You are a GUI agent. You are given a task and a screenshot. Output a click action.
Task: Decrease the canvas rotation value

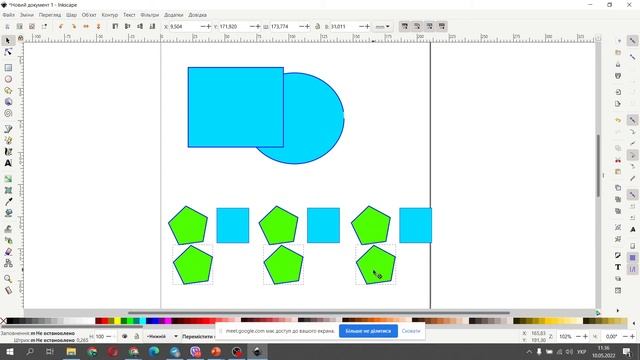[625, 336]
